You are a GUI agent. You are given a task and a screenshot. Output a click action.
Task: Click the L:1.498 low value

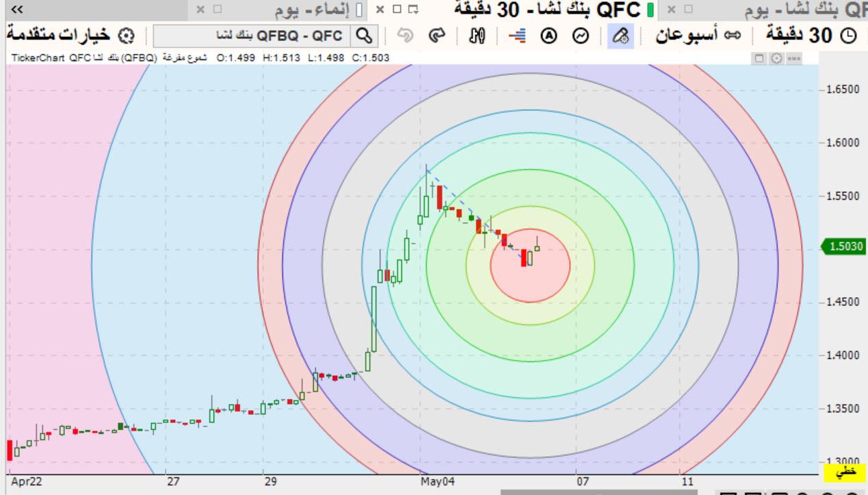[326, 58]
